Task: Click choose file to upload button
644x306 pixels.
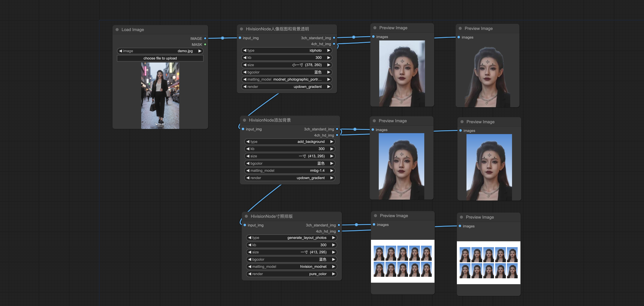Action: (x=160, y=58)
